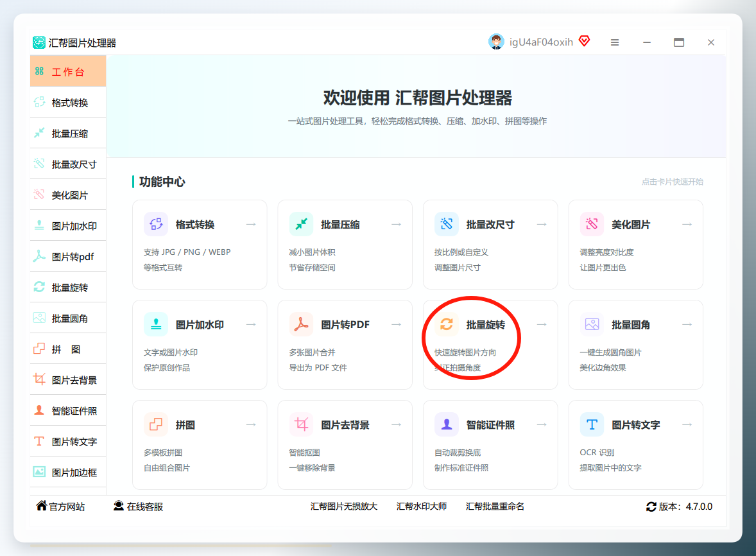Open 汇帮图片无损放大 footer link
The image size is (756, 556).
tap(344, 507)
